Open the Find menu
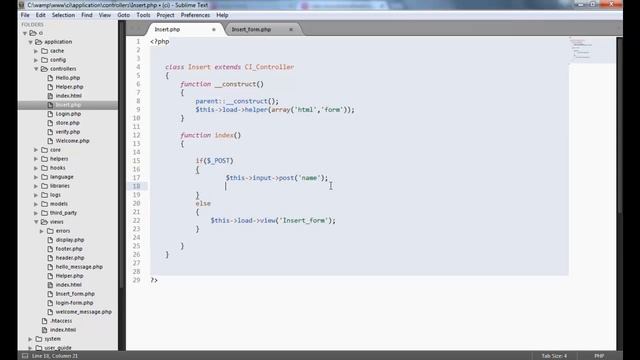The width and height of the screenshot is (640, 360). pos(87,15)
